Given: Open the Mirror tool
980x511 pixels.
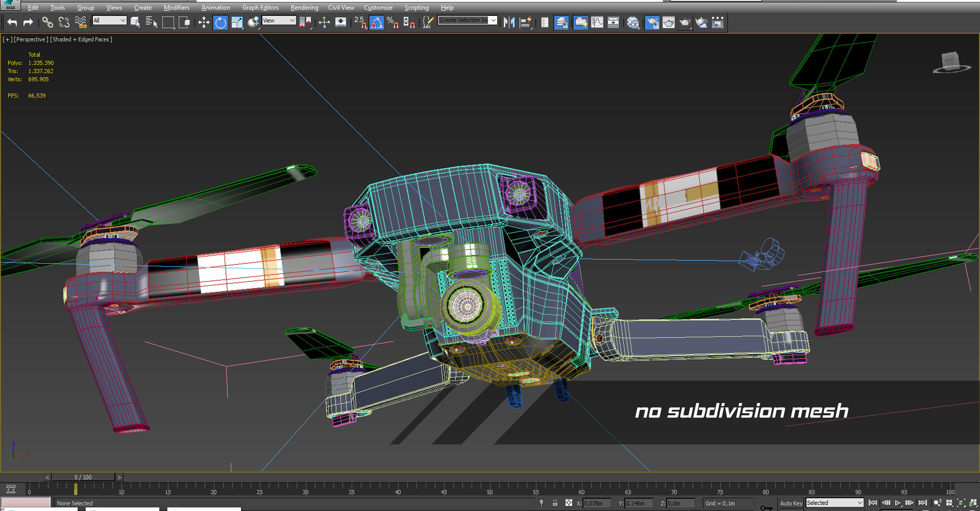Looking at the screenshot, I should click(x=509, y=22).
